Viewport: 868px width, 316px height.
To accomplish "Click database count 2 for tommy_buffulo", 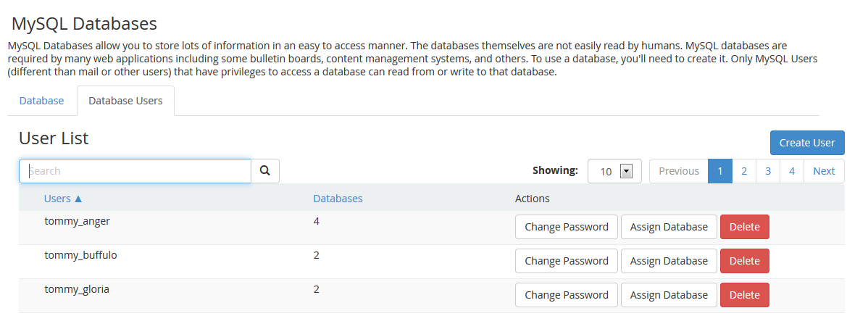I will [316, 255].
